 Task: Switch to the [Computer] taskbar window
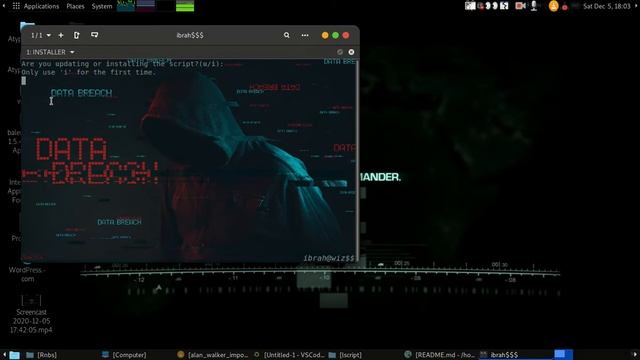124,355
